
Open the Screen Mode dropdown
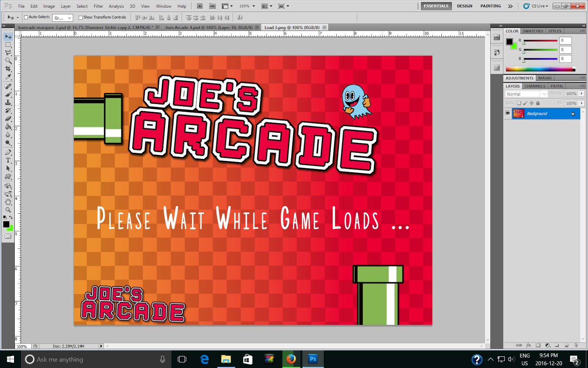[283, 6]
